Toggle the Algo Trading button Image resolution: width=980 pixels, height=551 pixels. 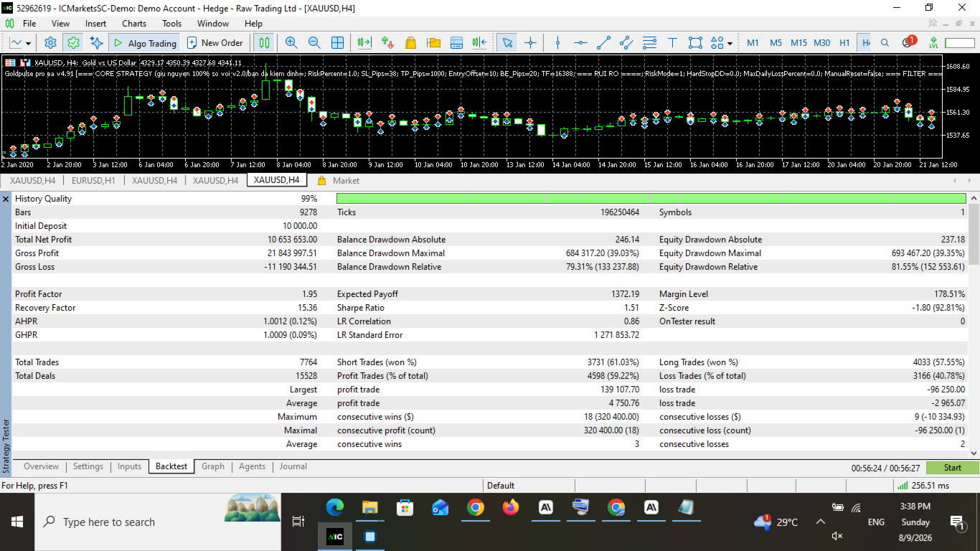point(144,42)
